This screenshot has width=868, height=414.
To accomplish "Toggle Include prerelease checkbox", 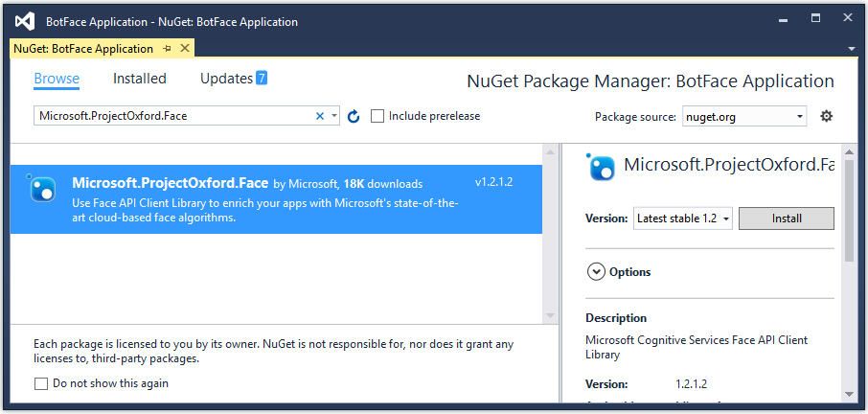I will tap(377, 116).
